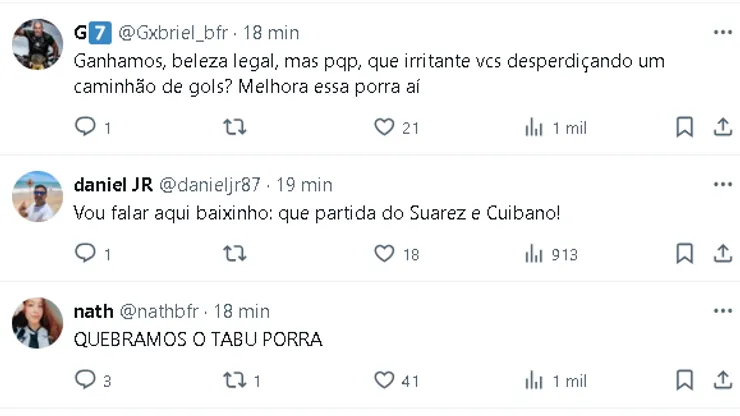Reply to nath's tweet
Image resolution: width=740 pixels, height=416 pixels.
86,380
